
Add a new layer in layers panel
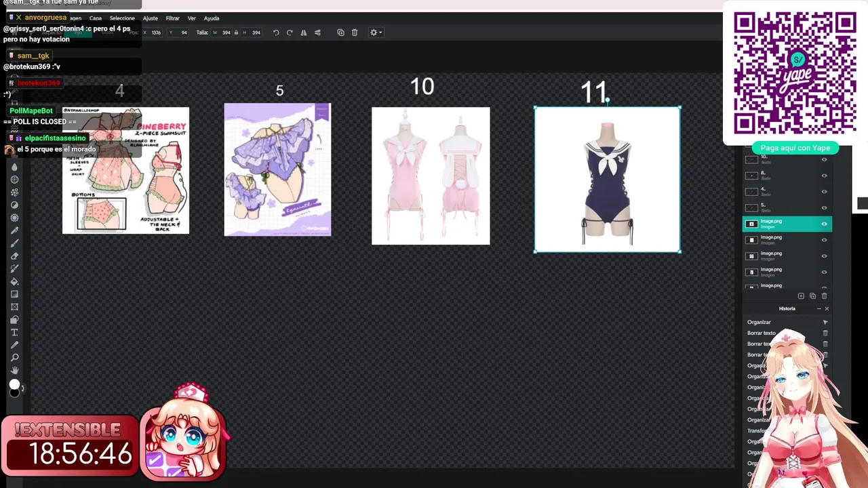pos(801,296)
